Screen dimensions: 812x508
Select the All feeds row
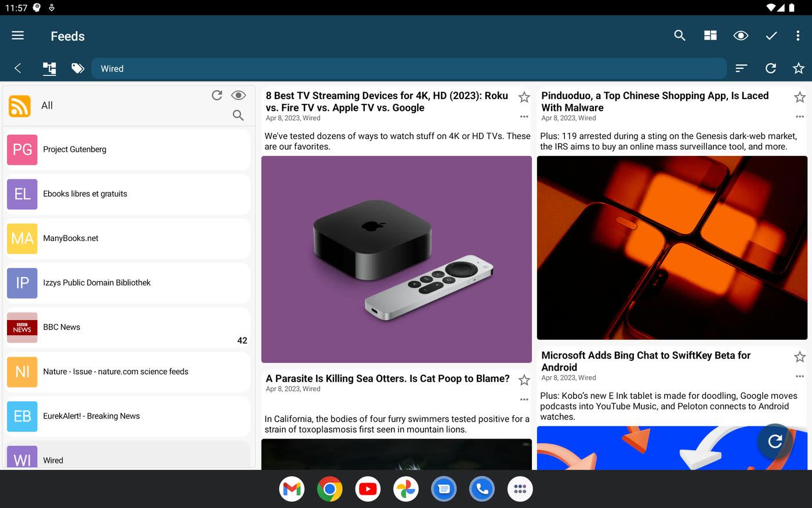tap(129, 106)
